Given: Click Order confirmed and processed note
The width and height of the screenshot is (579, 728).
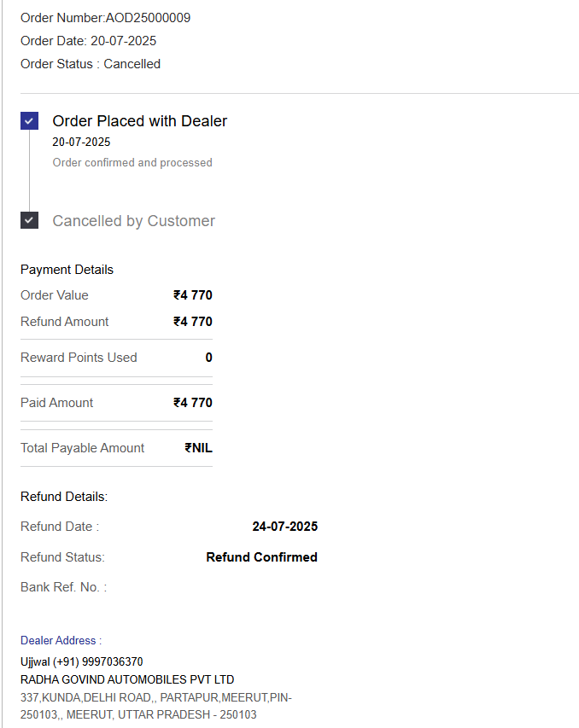Looking at the screenshot, I should click(132, 162).
